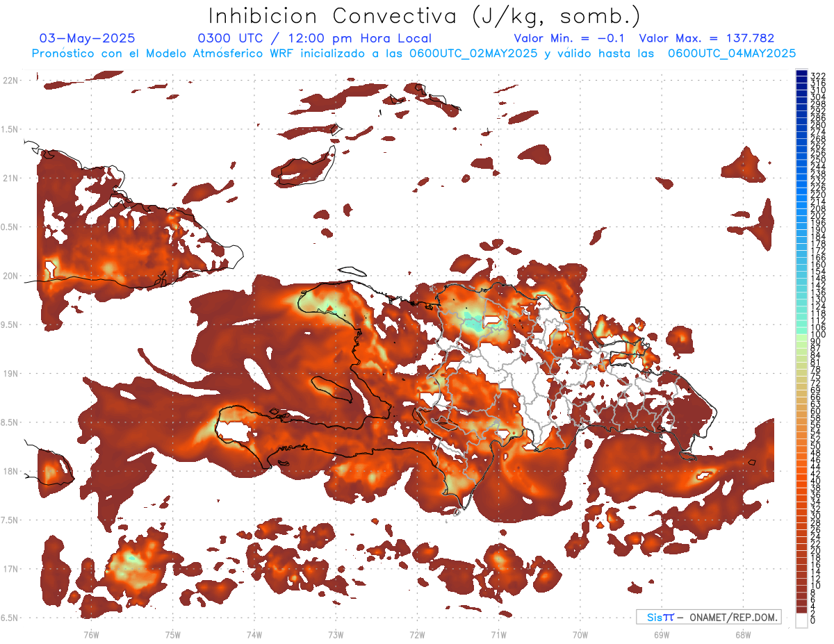Click the "74W" longitude label
Screen dimensions: 834x644
254,634
